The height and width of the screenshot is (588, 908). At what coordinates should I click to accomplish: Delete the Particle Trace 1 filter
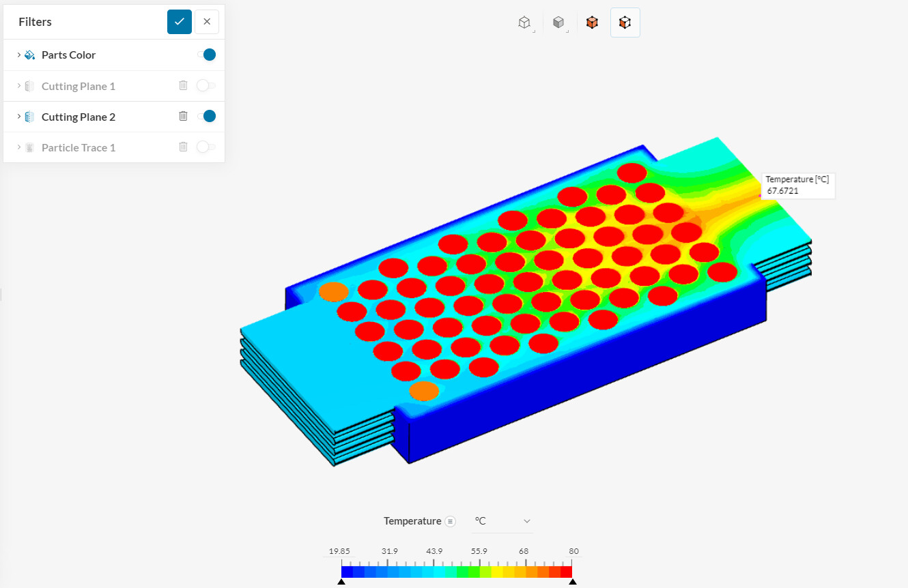point(183,147)
